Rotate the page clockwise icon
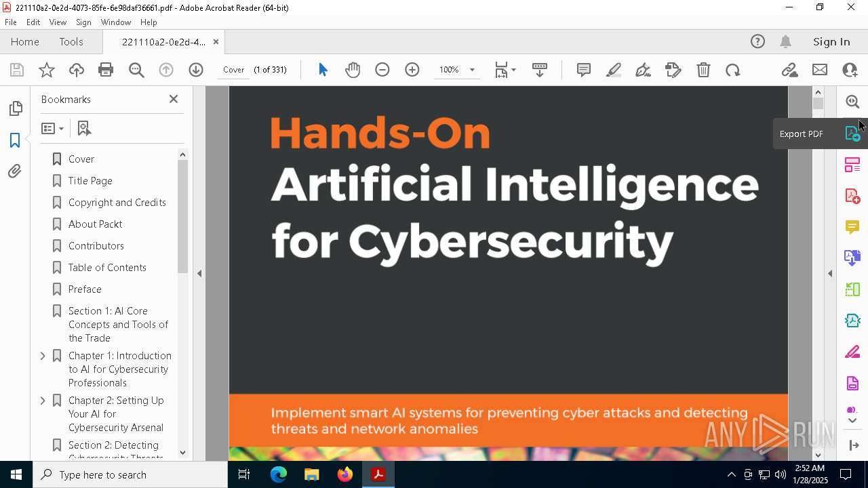Screen dimensions: 868x488 [732, 70]
